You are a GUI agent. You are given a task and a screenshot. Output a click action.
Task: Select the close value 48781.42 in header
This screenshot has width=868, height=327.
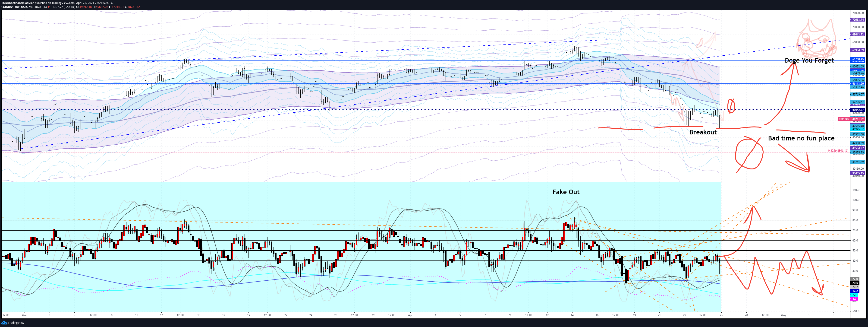point(134,7)
